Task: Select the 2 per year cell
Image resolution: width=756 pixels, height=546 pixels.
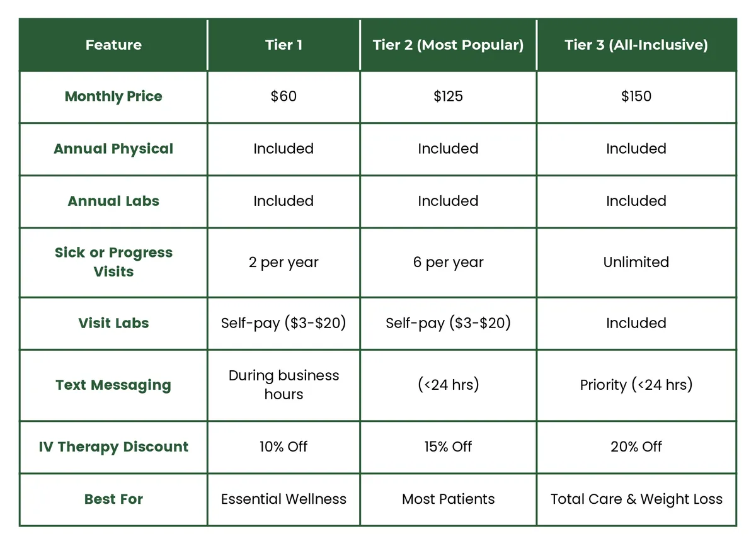Action: 283,262
